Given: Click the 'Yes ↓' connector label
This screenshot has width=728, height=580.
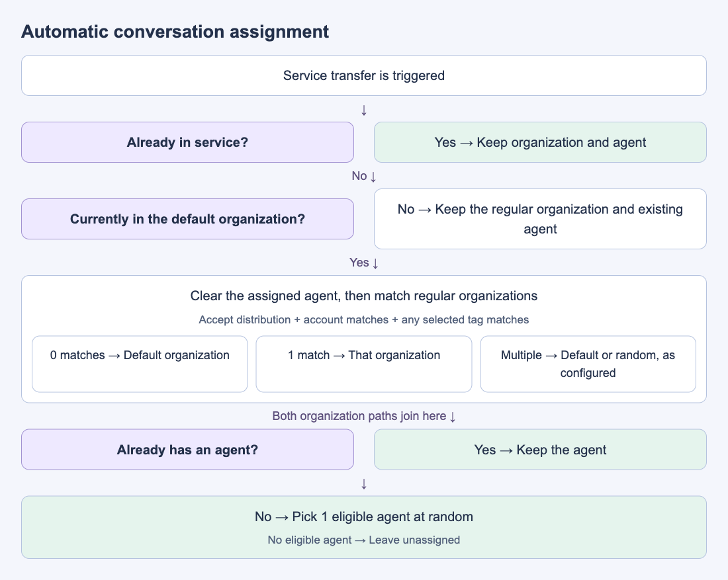Looking at the screenshot, I should pos(364,263).
